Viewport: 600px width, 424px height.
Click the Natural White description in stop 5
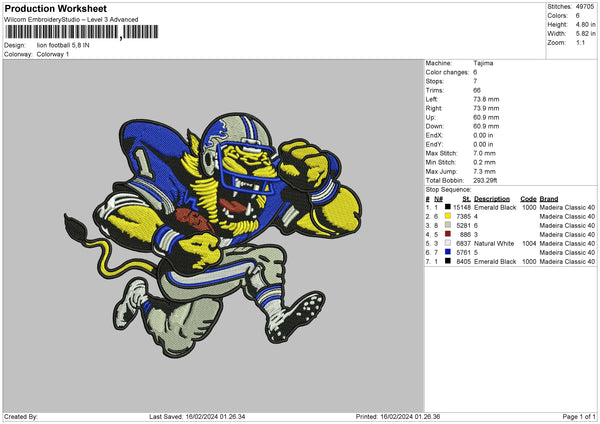(494, 243)
